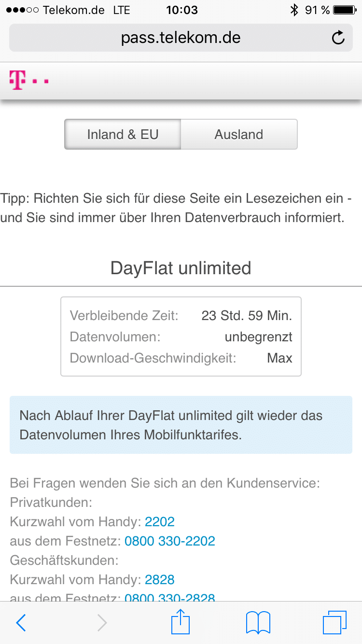Tap the Bluetooth status icon
Image resolution: width=362 pixels, height=644 pixels.
(294, 10)
